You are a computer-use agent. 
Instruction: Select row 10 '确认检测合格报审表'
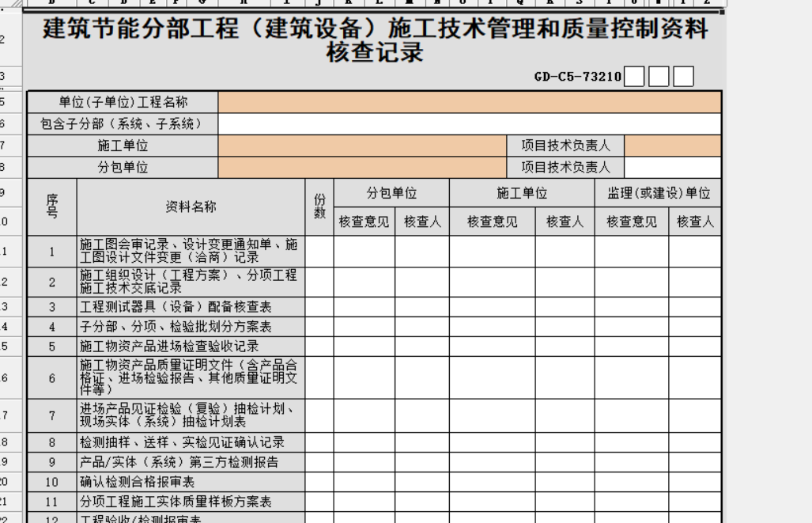tap(191, 482)
